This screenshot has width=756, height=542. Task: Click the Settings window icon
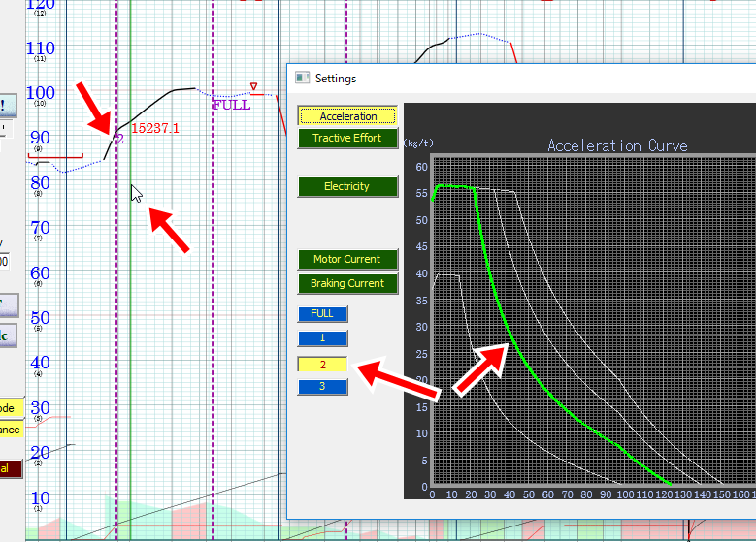pyautogui.click(x=303, y=78)
